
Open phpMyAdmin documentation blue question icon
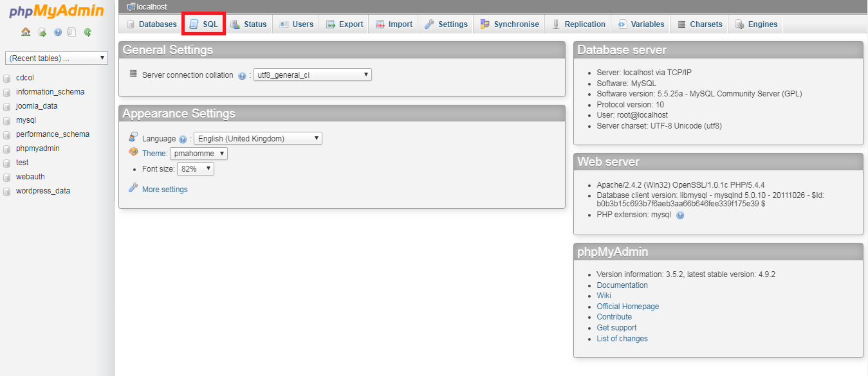point(58,32)
